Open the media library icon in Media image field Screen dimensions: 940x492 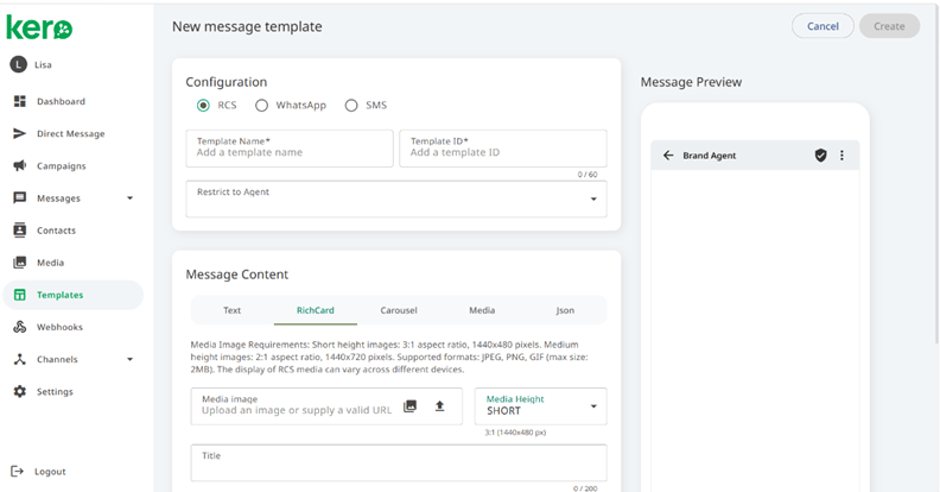(x=410, y=406)
